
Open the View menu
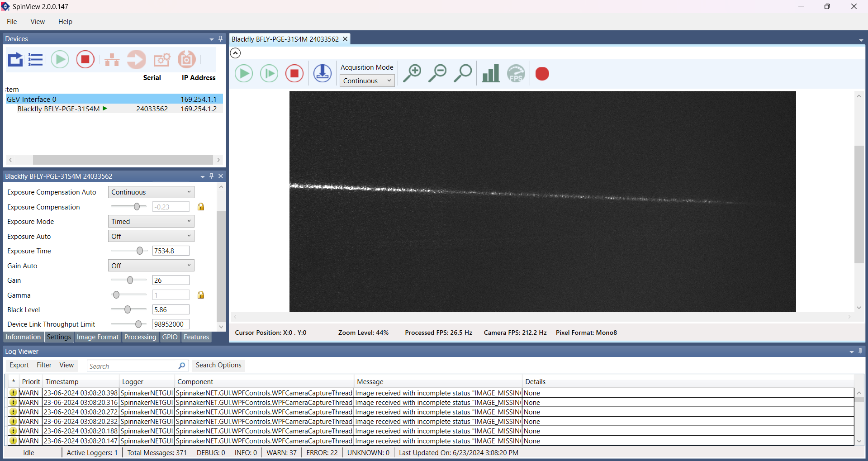click(x=37, y=21)
